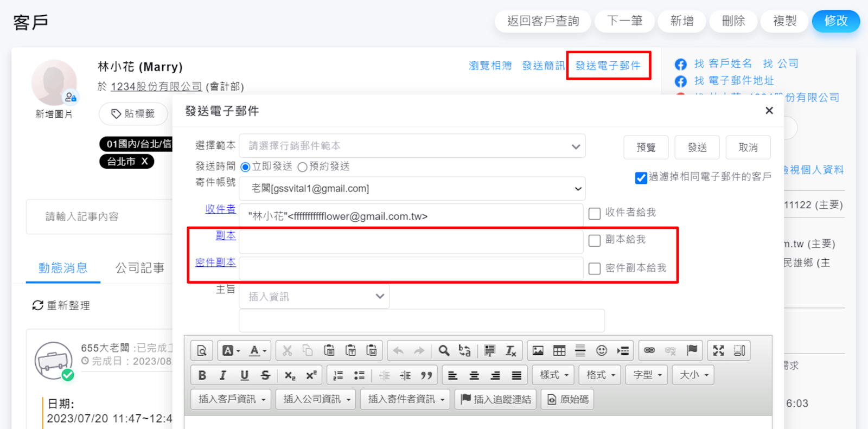Open the 插入客戶資訊 dropdown
Viewport: 868px width, 429px height.
coord(231,400)
